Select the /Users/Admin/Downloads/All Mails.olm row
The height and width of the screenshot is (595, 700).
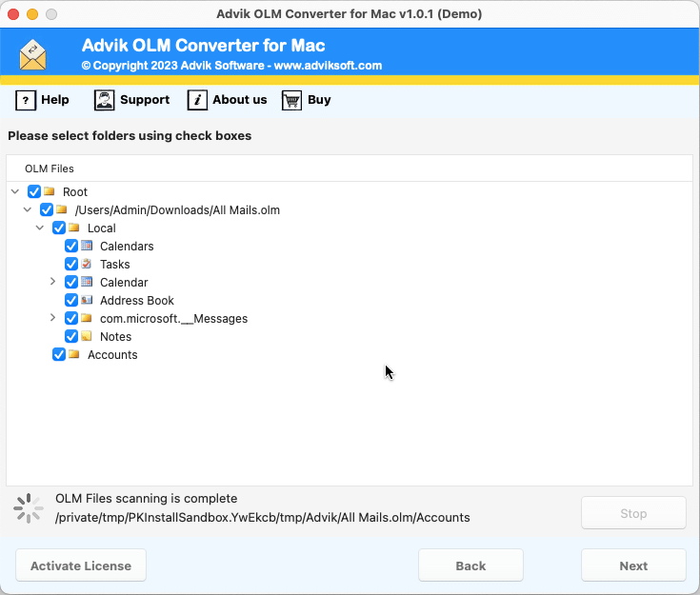click(x=177, y=210)
